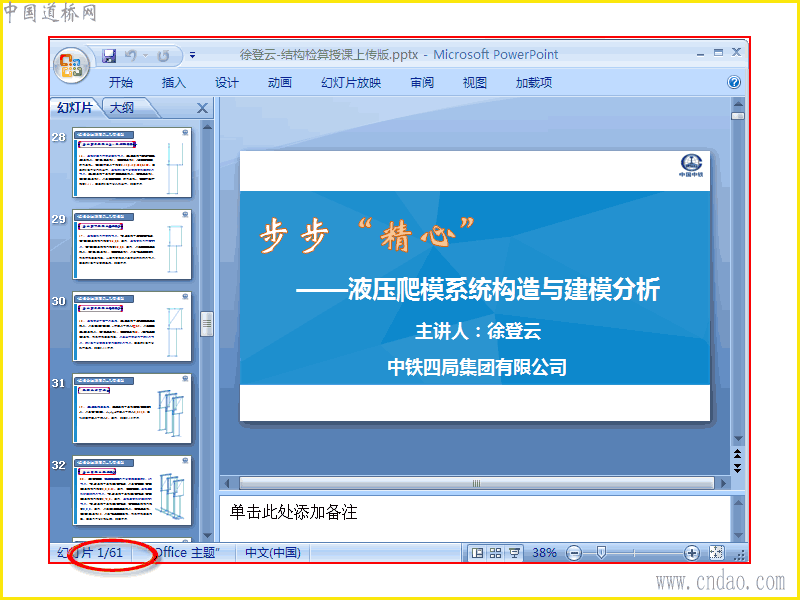800x600 pixels.
Task: Zoom out with the minus button
Action: click(x=574, y=553)
